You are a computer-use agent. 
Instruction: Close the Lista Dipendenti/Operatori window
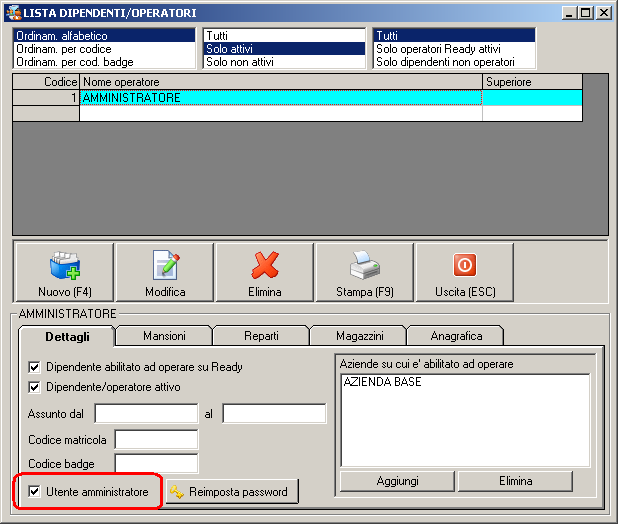[x=604, y=13]
